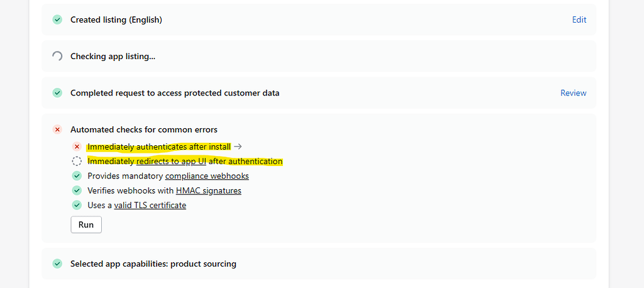Click the green check icon beside Created listing
Image resolution: width=644 pixels, height=288 pixels.
(x=57, y=19)
